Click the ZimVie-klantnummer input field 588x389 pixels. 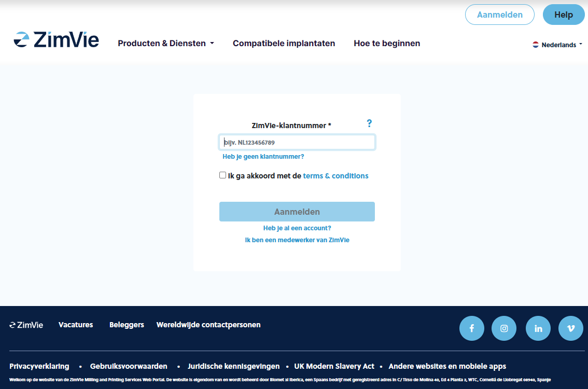(x=297, y=142)
